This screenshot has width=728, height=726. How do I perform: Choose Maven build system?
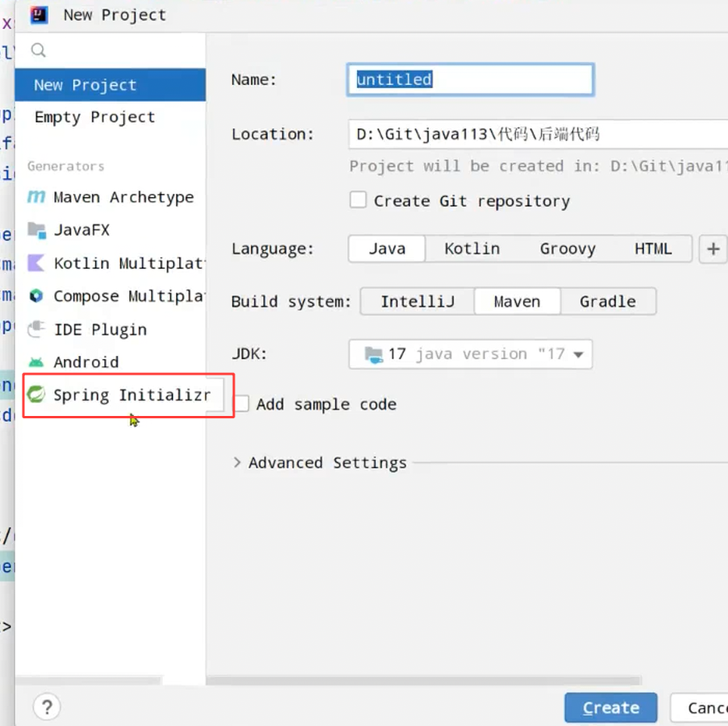518,301
